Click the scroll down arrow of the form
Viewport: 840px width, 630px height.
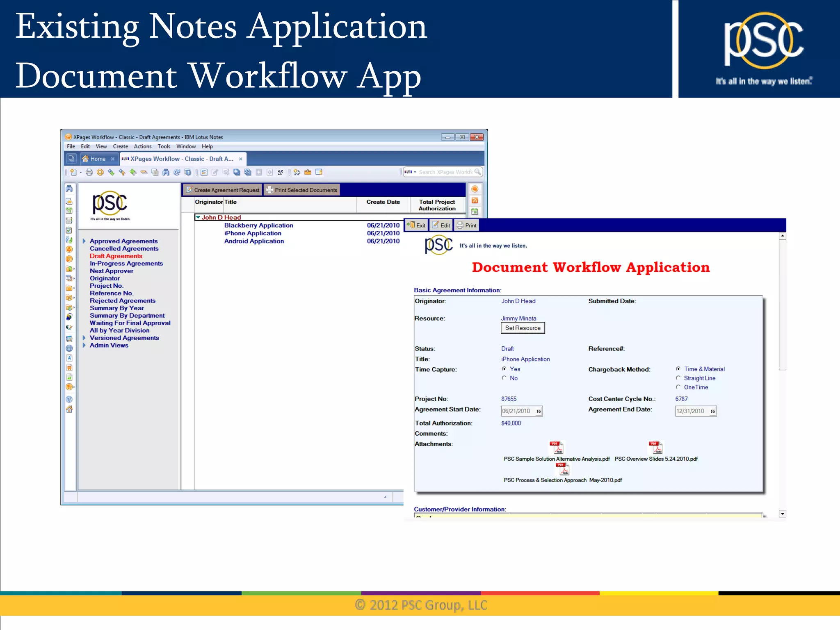point(783,514)
